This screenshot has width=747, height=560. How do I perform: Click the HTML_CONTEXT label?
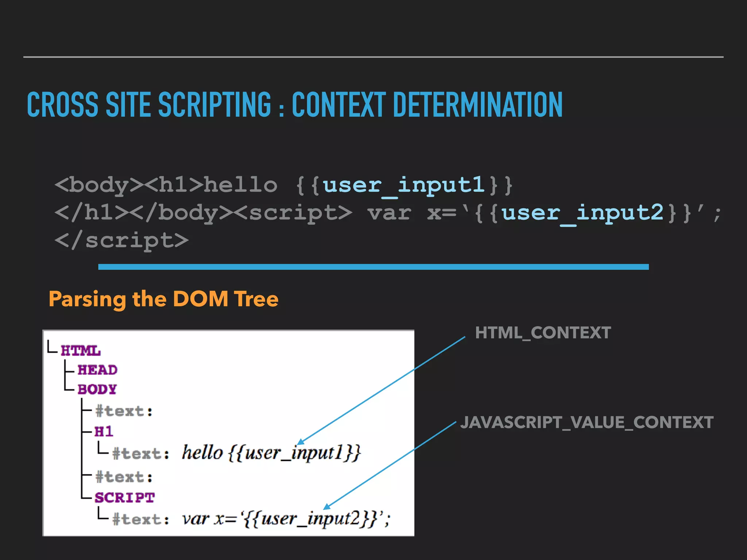[x=543, y=333]
